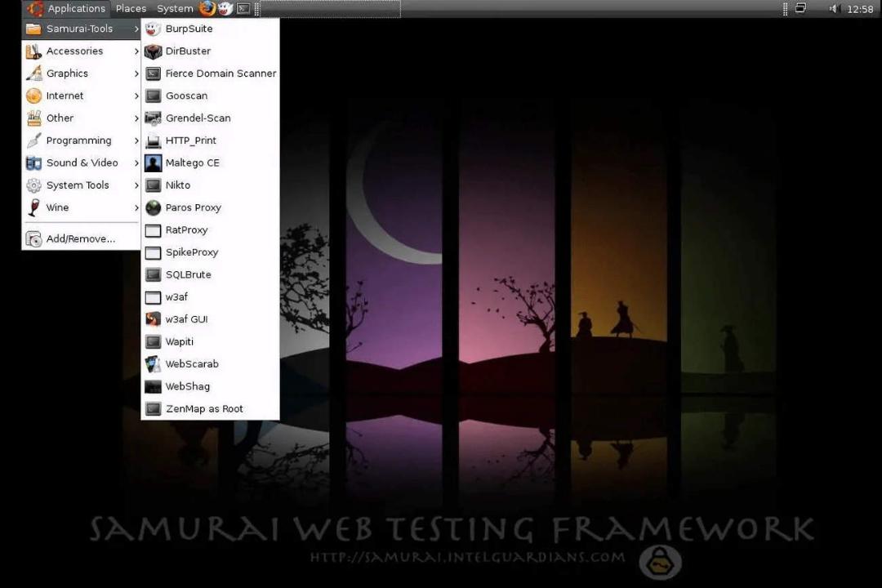Select Add/Remove... entry
The width and height of the screenshot is (882, 588).
click(x=82, y=239)
